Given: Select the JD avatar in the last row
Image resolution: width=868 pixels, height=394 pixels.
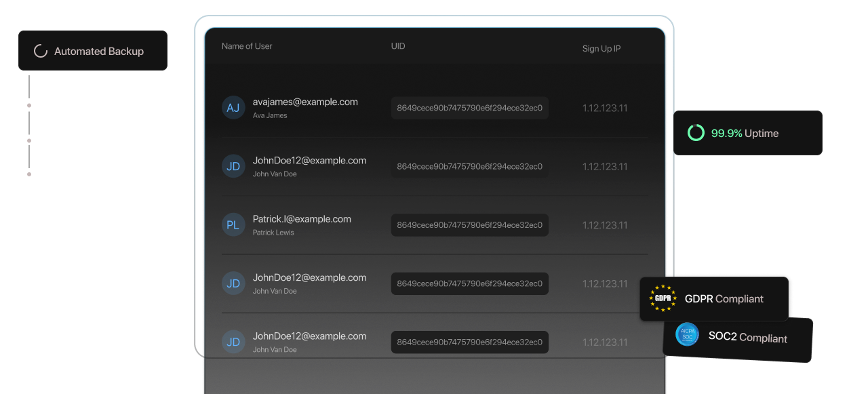Looking at the screenshot, I should pyautogui.click(x=233, y=342).
